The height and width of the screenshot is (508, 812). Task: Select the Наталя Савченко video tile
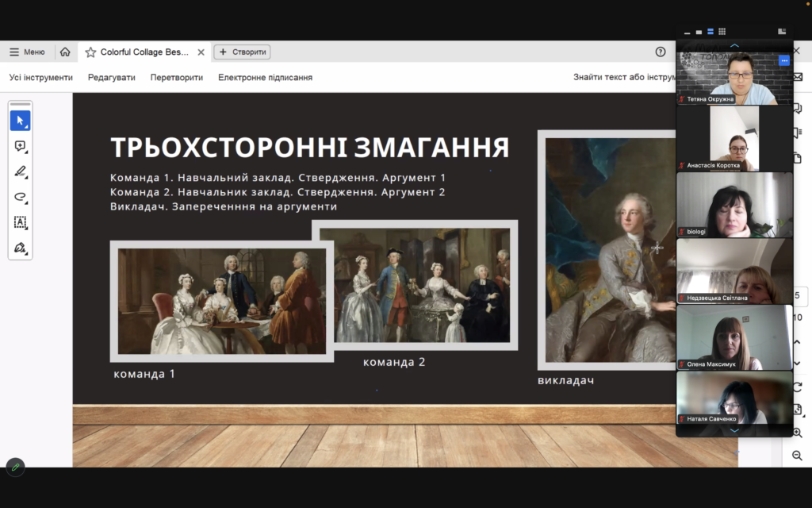[734, 398]
